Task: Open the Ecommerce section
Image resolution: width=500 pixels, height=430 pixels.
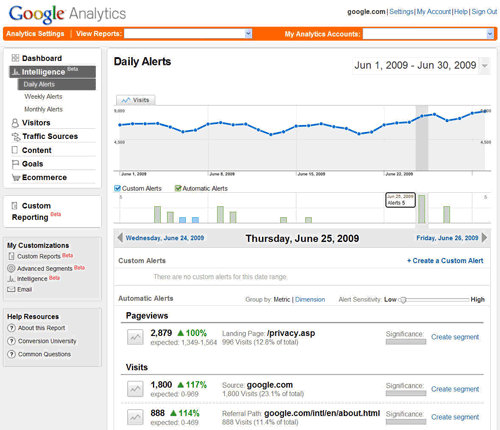Action: pyautogui.click(x=44, y=177)
